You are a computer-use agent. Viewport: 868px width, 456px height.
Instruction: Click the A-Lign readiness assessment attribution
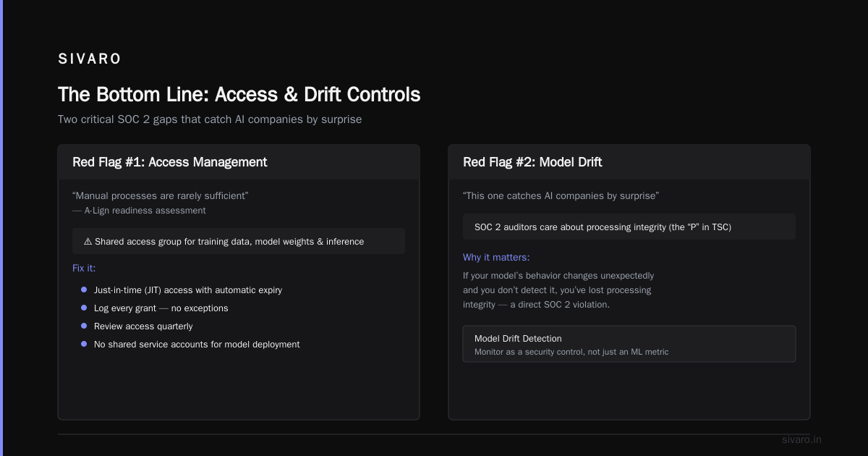(x=139, y=211)
